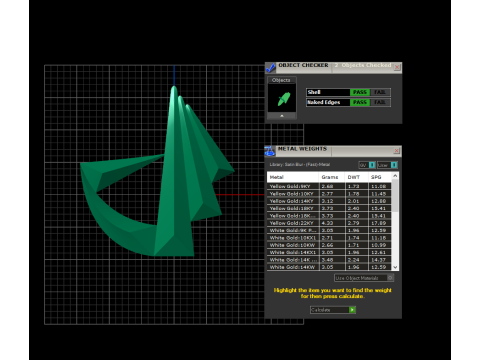Viewport: 480px width, 360px height.
Task: Click FAIL on the Naked Edges row
Action: [380, 102]
